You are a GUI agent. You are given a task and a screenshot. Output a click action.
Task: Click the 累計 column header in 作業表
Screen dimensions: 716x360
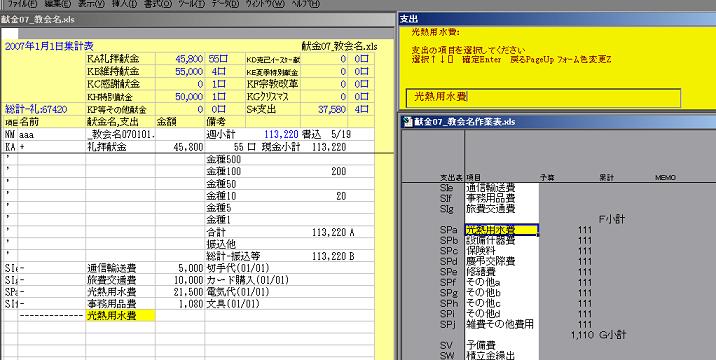pyautogui.click(x=606, y=178)
